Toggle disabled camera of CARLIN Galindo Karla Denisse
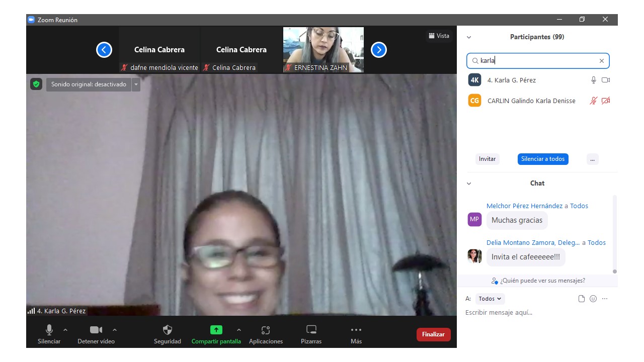 606,101
